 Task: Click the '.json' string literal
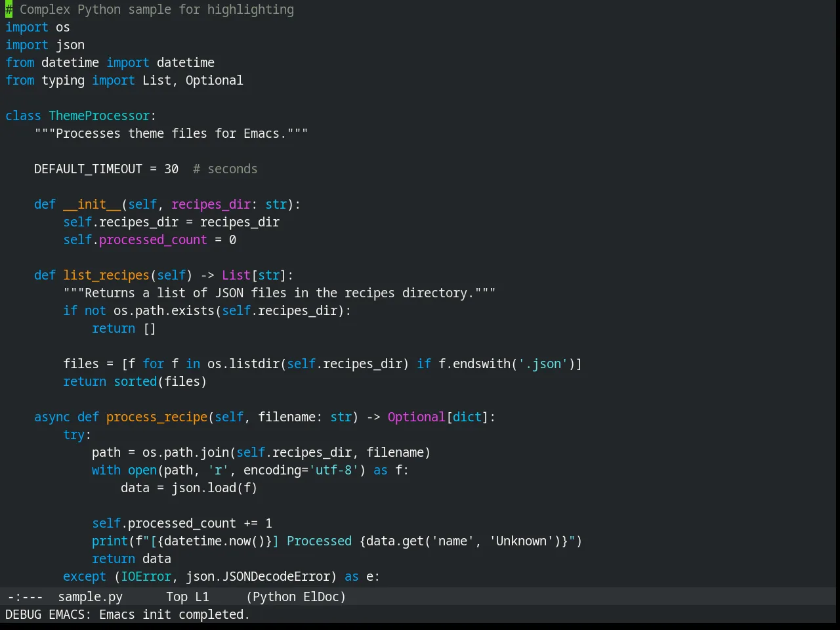click(x=543, y=364)
